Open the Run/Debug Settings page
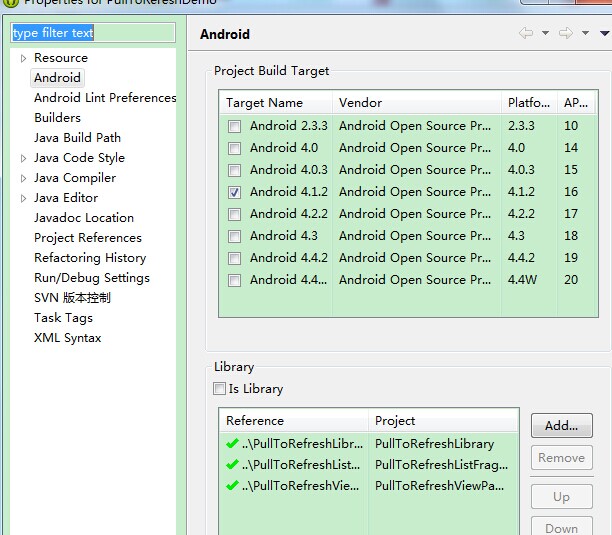The height and width of the screenshot is (535, 612). (92, 278)
